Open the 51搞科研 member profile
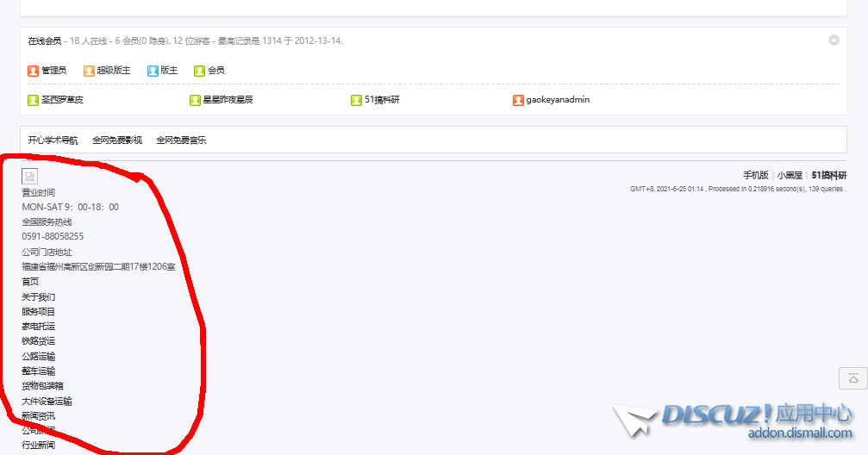The image size is (868, 455). [x=381, y=100]
